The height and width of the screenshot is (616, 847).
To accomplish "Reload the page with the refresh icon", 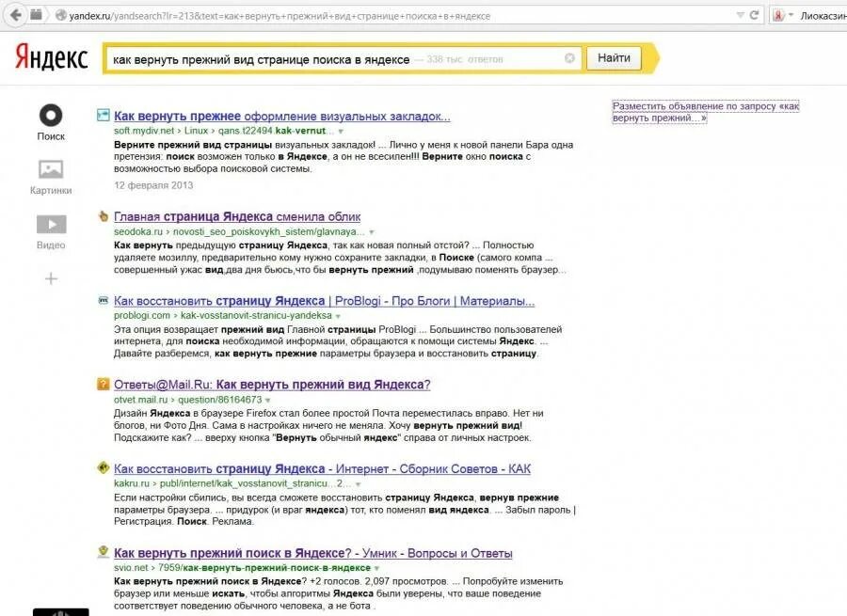I will (755, 15).
